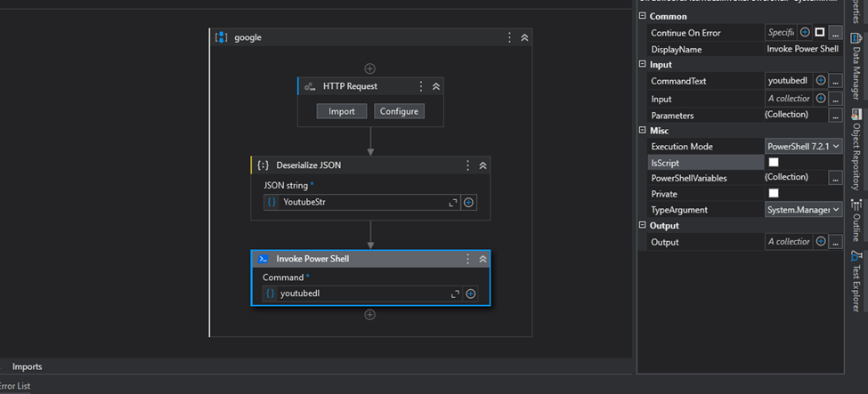Click plus icon for Output property

coord(821,241)
